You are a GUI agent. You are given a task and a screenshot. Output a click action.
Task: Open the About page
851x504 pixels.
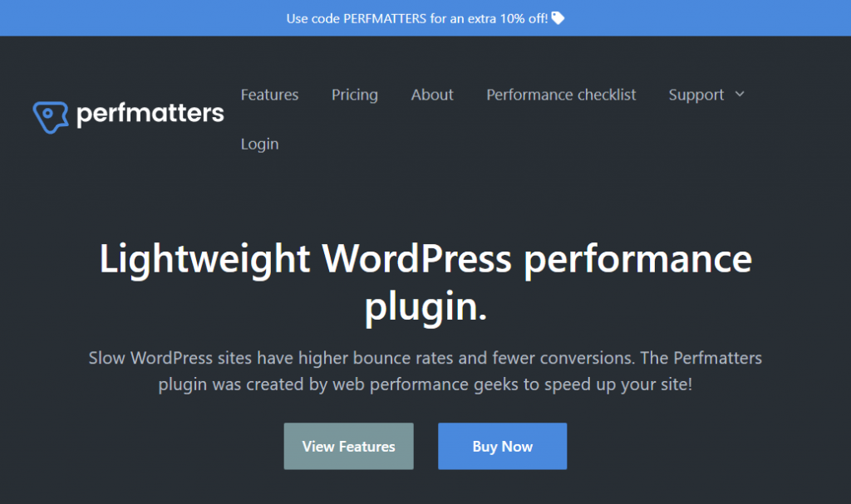(432, 95)
